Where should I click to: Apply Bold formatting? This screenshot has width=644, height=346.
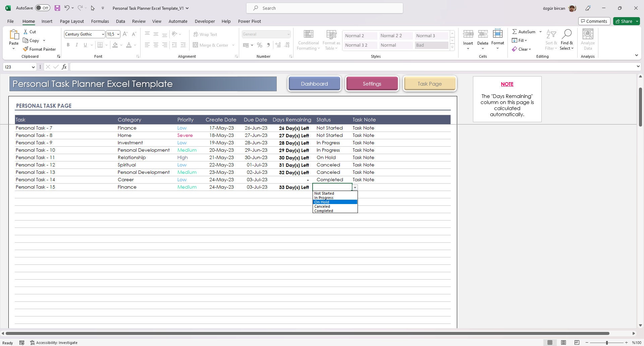[x=68, y=45]
